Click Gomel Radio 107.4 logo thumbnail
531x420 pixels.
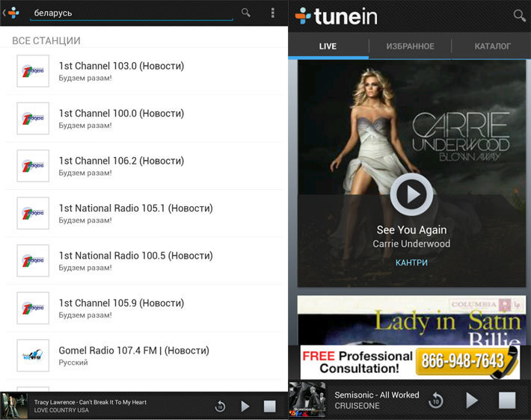point(33,356)
